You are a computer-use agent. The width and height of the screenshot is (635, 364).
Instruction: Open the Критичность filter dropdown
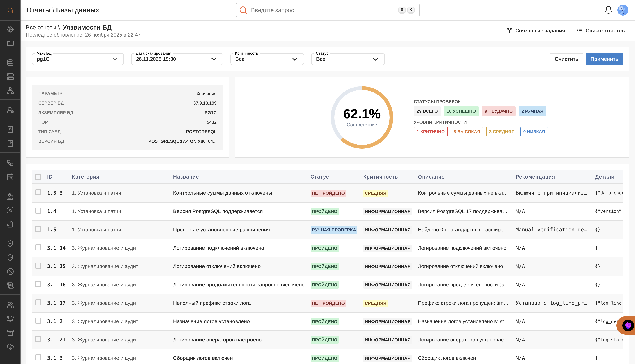[267, 59]
